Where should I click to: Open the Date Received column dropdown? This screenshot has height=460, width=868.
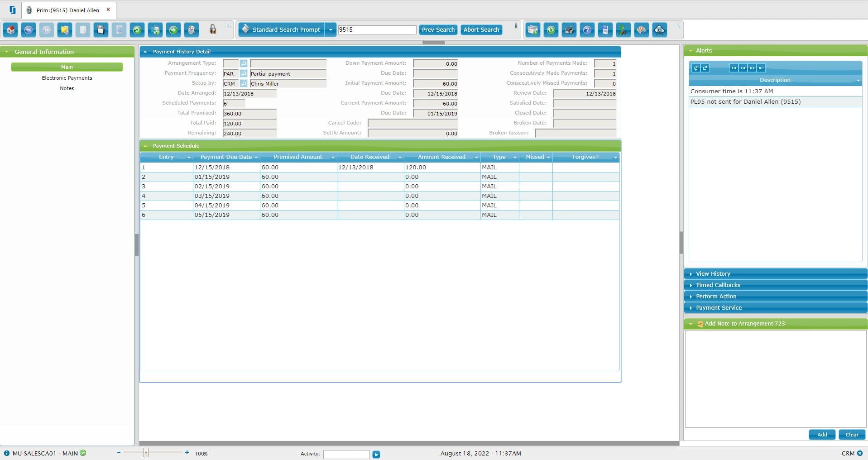(400, 157)
